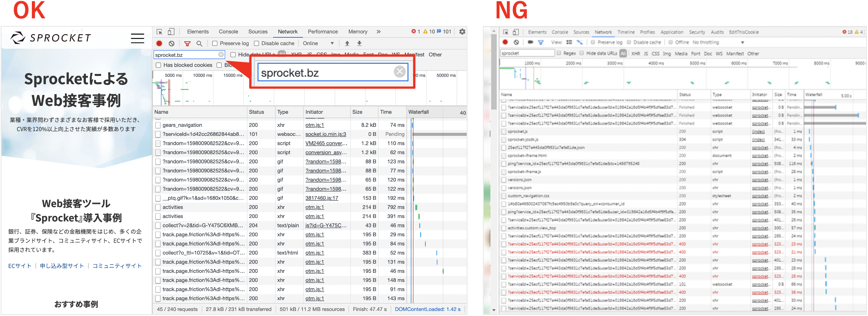The width and height of the screenshot is (868, 316).
Task: Click the import HAR up-arrow icon
Action: click(x=347, y=44)
